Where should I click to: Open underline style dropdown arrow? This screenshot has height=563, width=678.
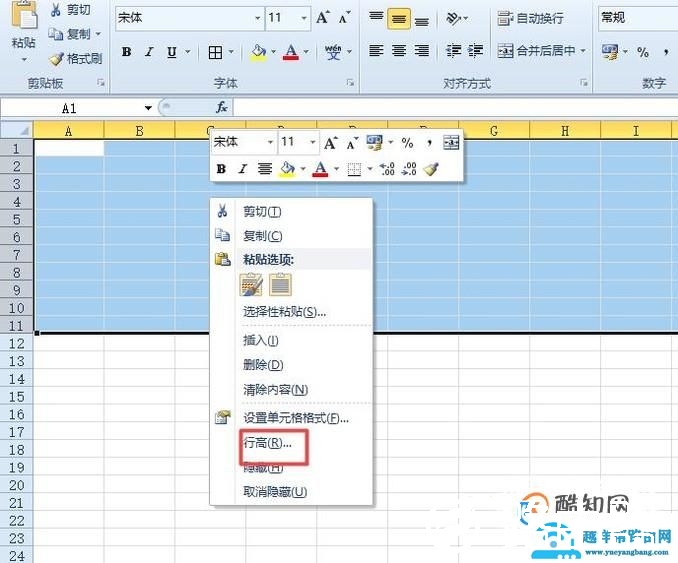point(188,52)
